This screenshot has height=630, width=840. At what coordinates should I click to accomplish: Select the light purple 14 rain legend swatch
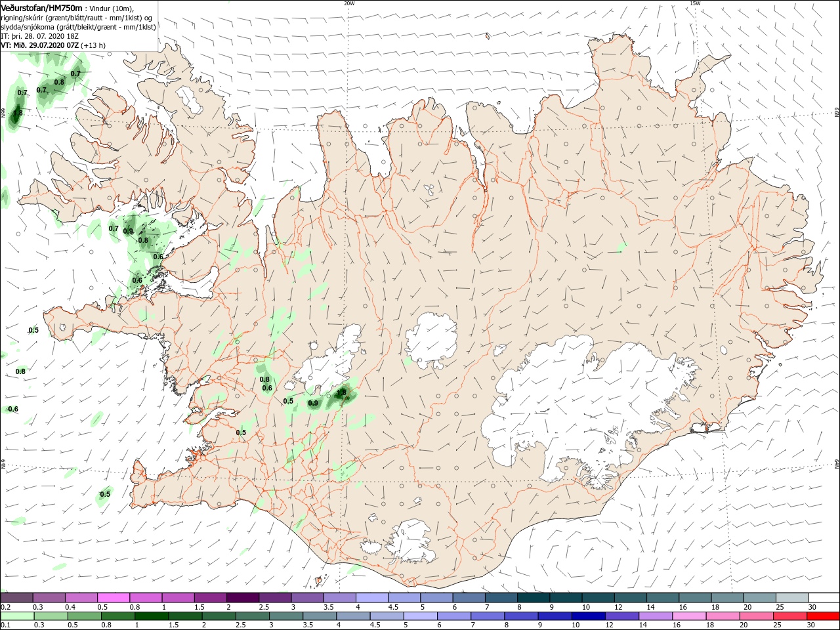pyautogui.click(x=655, y=617)
